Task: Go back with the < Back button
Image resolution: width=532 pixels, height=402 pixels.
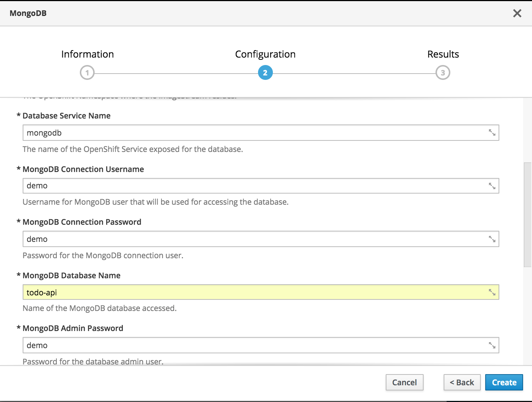Action: click(x=462, y=382)
